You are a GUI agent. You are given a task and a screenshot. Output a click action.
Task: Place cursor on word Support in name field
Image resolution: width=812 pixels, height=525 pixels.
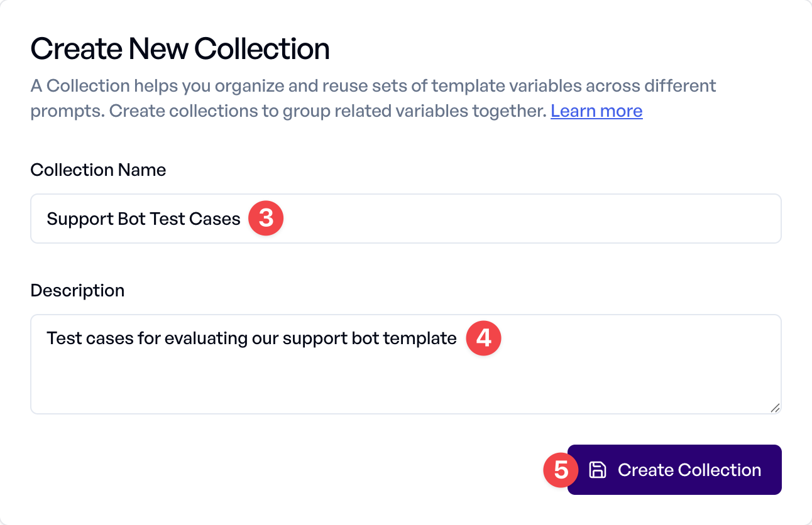80,219
